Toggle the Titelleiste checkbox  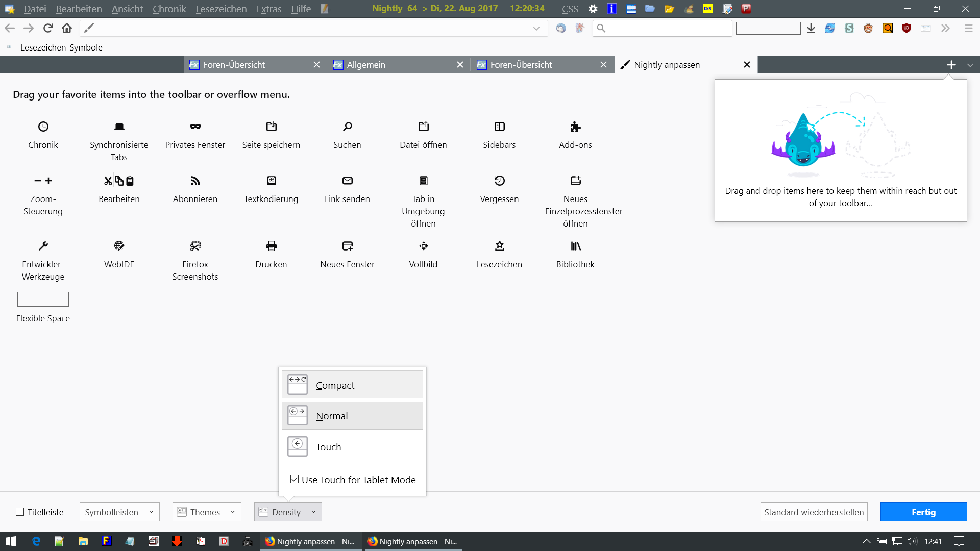[x=20, y=512]
